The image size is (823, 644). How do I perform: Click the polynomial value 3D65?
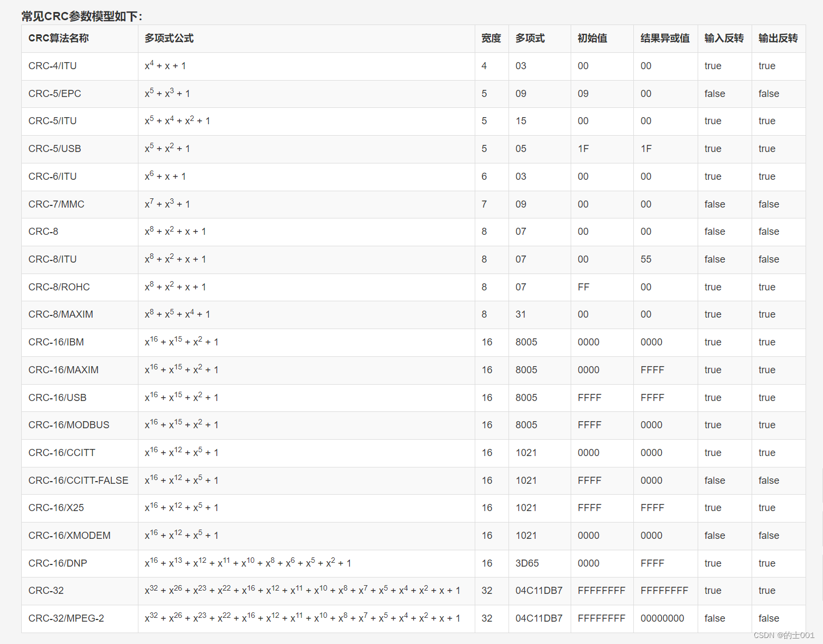527,563
